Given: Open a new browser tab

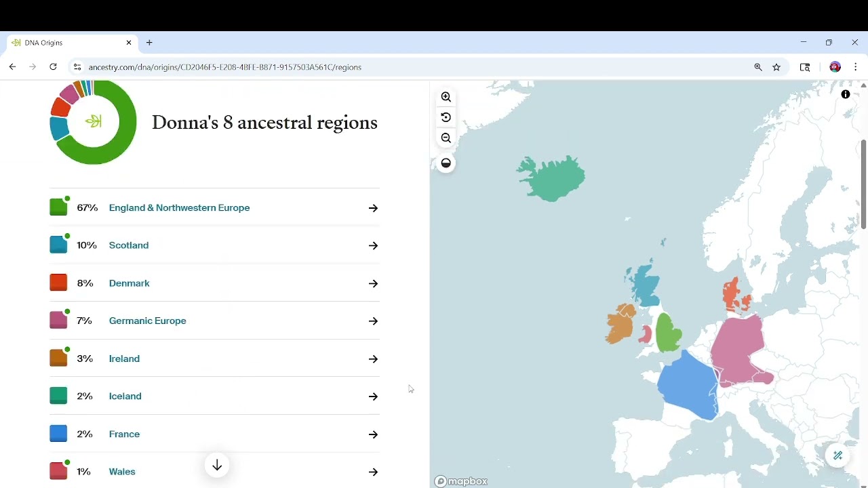Looking at the screenshot, I should pyautogui.click(x=149, y=43).
